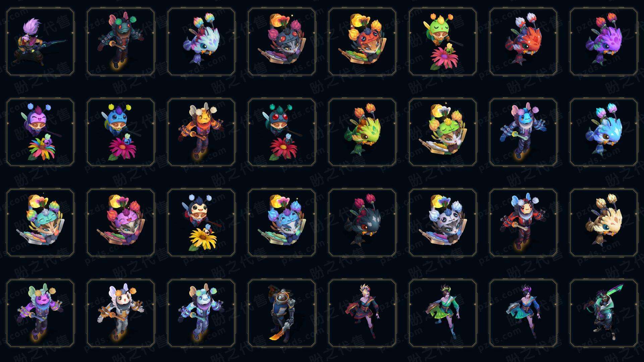The width and height of the screenshot is (644, 362).
Task: Select Teemo above the yellow sunflower
Action: tap(201, 223)
